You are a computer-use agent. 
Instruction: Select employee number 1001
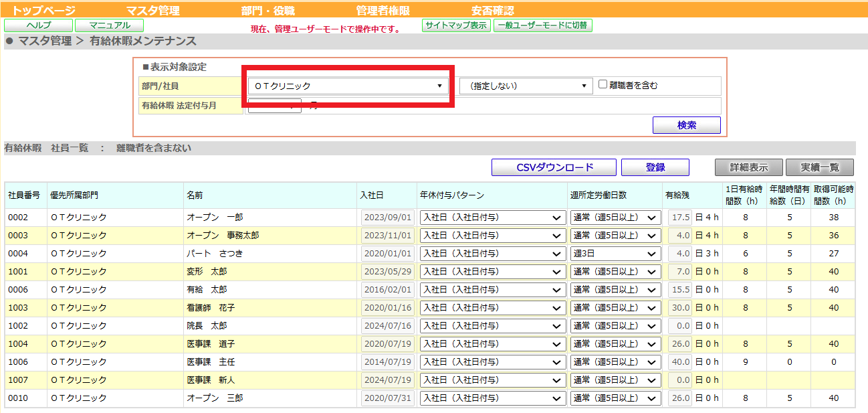[x=17, y=272]
